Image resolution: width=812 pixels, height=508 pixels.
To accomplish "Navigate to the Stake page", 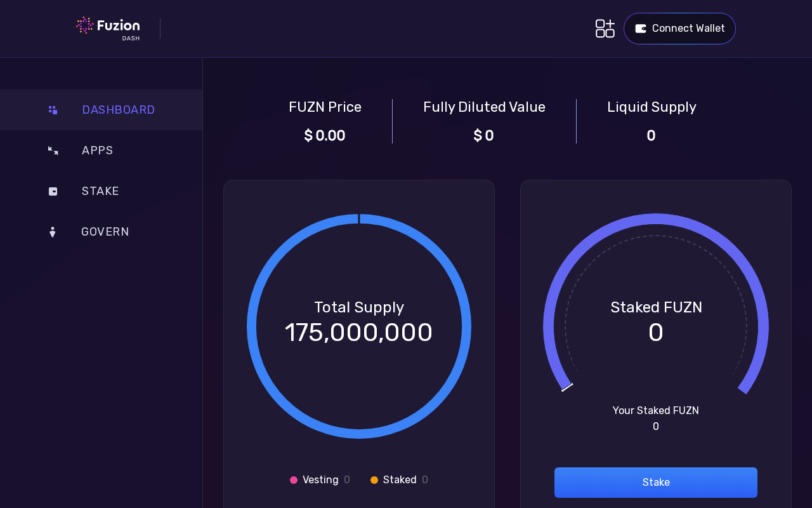I will 100,191.
